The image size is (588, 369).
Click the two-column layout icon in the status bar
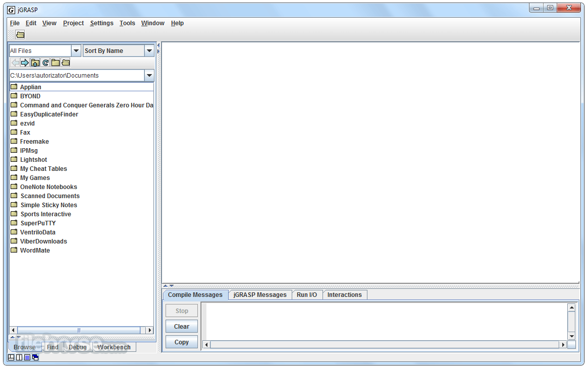(19, 357)
